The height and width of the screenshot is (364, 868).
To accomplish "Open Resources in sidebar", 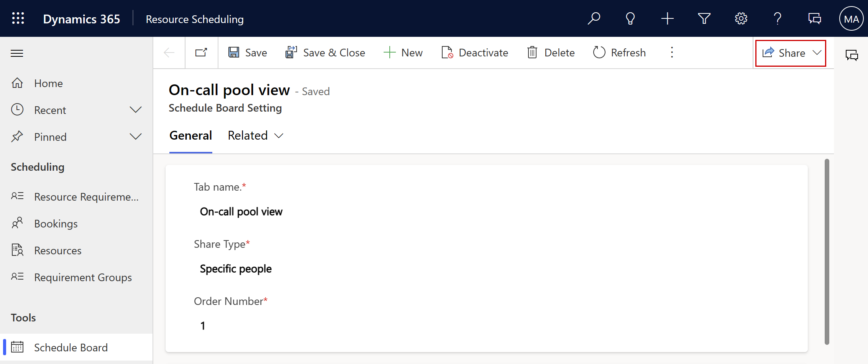I will pos(77,250).
